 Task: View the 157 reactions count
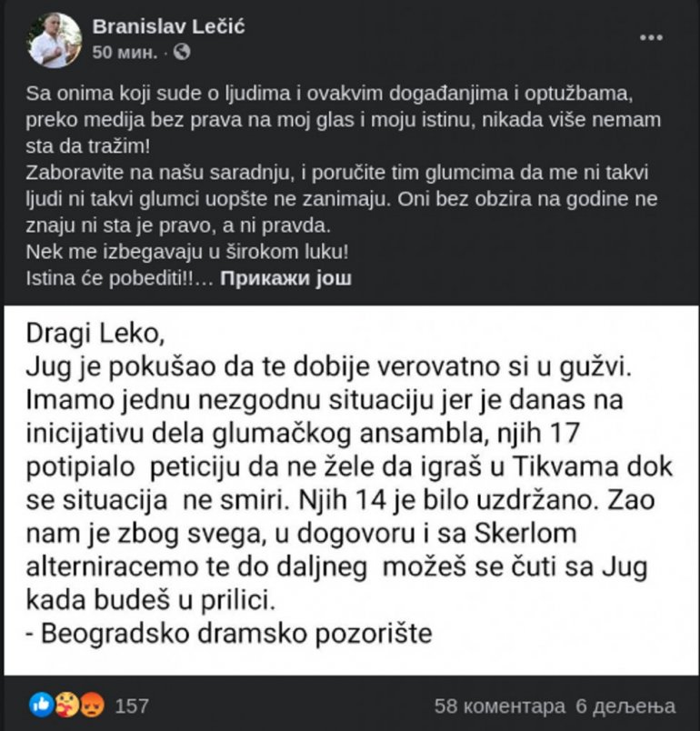pos(133,706)
